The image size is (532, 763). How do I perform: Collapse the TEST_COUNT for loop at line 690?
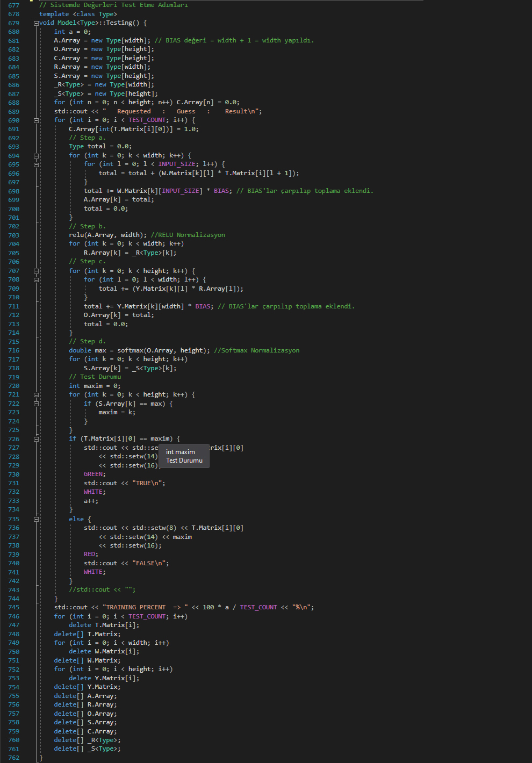coord(36,120)
